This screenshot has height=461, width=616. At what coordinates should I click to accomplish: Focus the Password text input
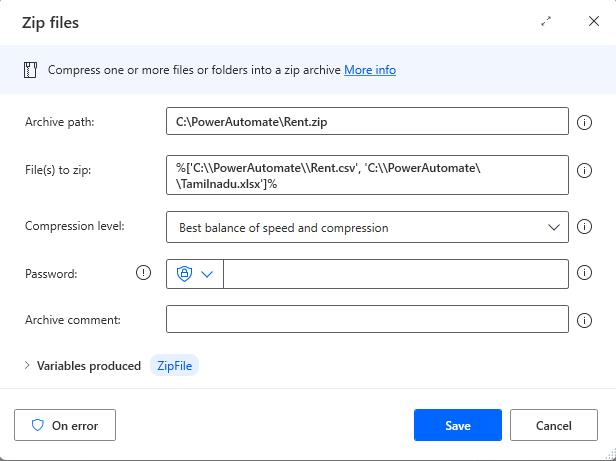click(x=395, y=274)
